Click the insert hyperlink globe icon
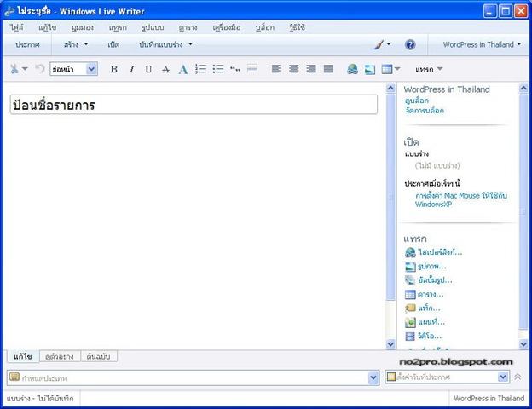The image size is (532, 409). pyautogui.click(x=352, y=69)
